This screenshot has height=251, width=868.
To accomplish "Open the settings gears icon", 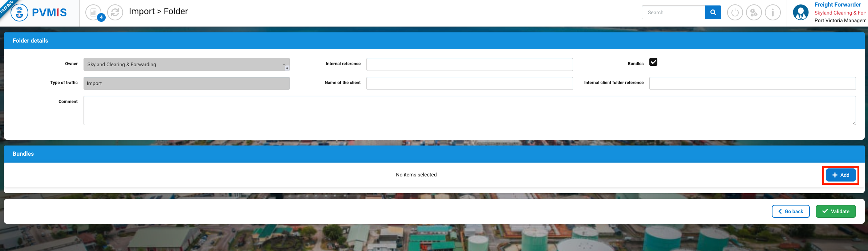I will [x=754, y=13].
